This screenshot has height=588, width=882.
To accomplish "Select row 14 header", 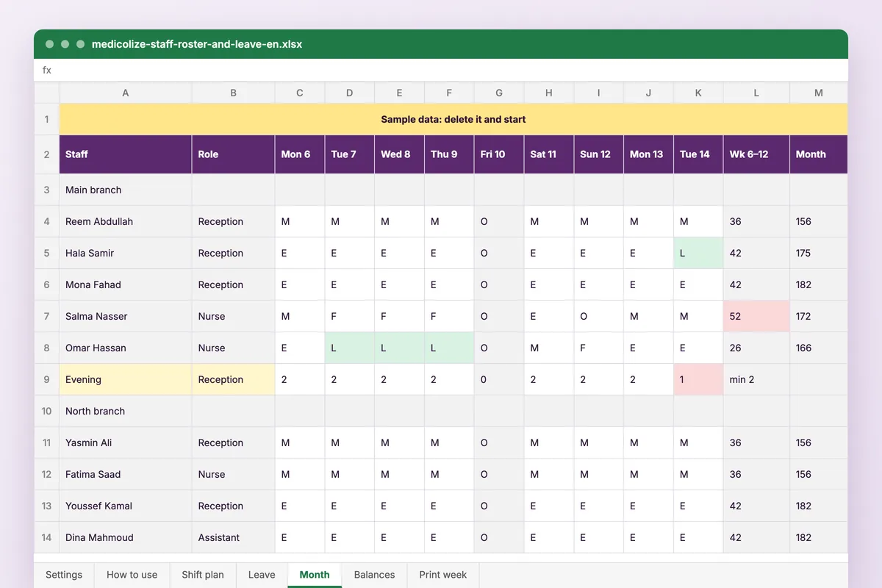I will click(x=46, y=537).
